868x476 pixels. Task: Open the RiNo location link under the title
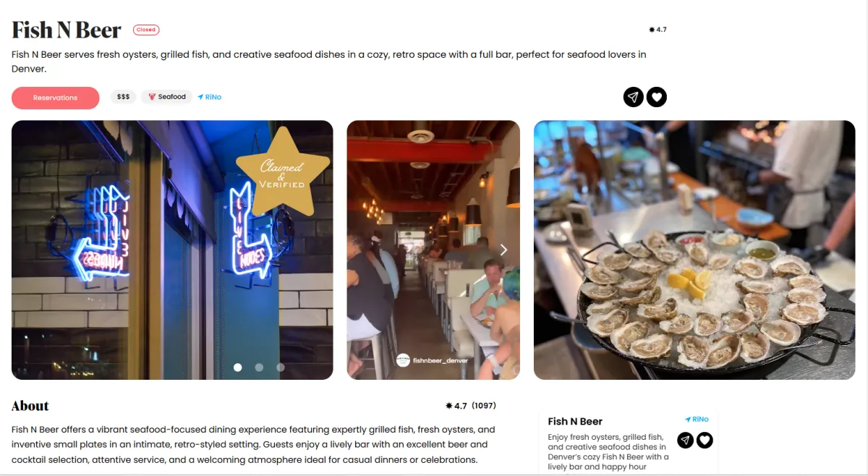click(210, 97)
